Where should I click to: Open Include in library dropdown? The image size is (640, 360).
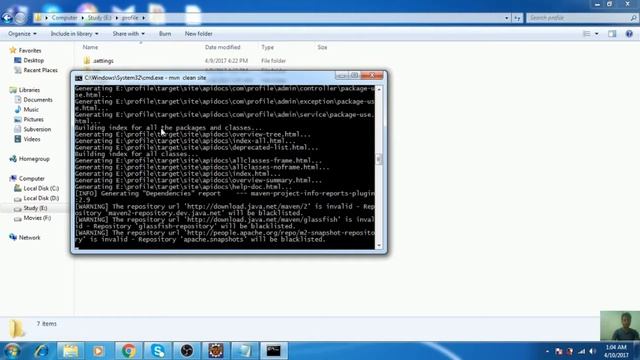(74, 33)
